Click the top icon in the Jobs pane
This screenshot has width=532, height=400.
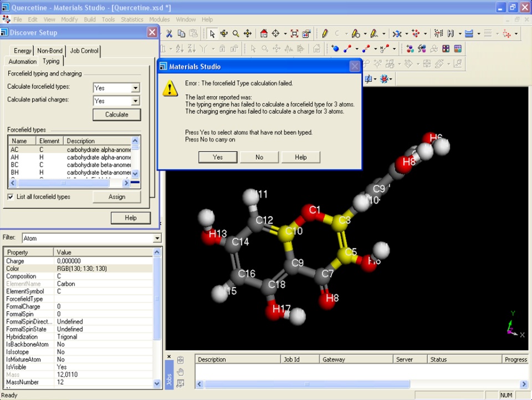point(180,360)
